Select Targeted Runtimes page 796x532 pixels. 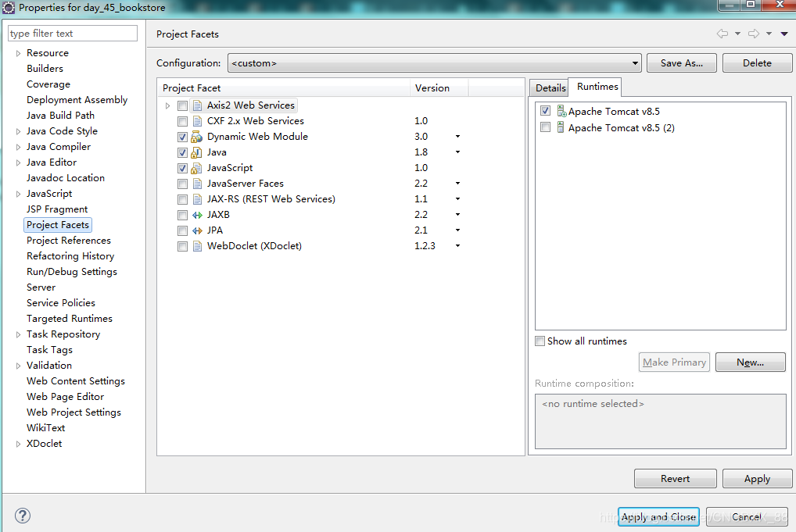pyautogui.click(x=69, y=319)
